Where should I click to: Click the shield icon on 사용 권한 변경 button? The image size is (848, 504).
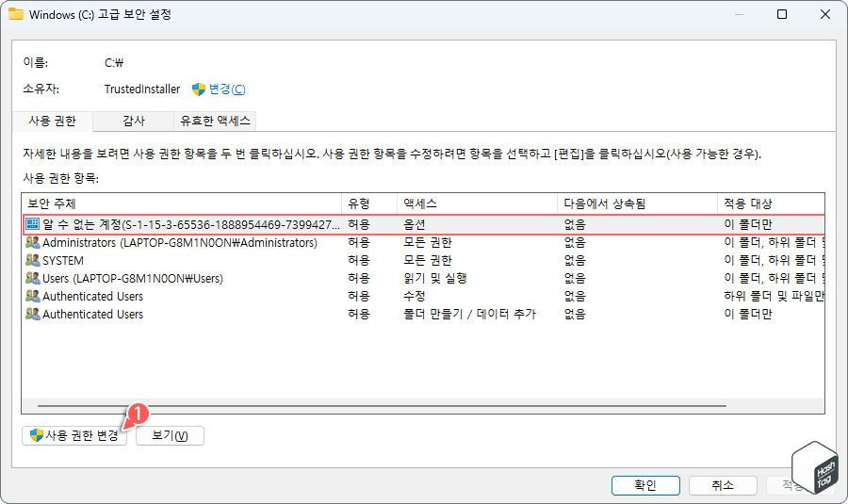click(x=36, y=435)
